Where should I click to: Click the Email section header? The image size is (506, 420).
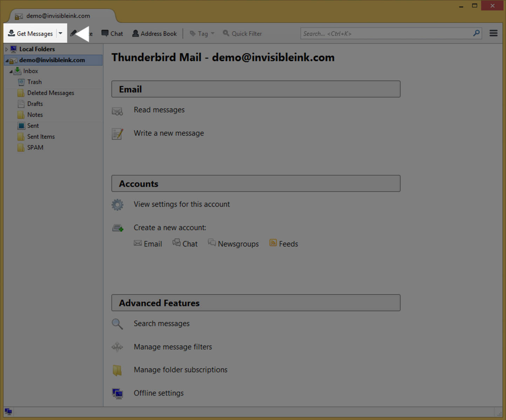[256, 89]
